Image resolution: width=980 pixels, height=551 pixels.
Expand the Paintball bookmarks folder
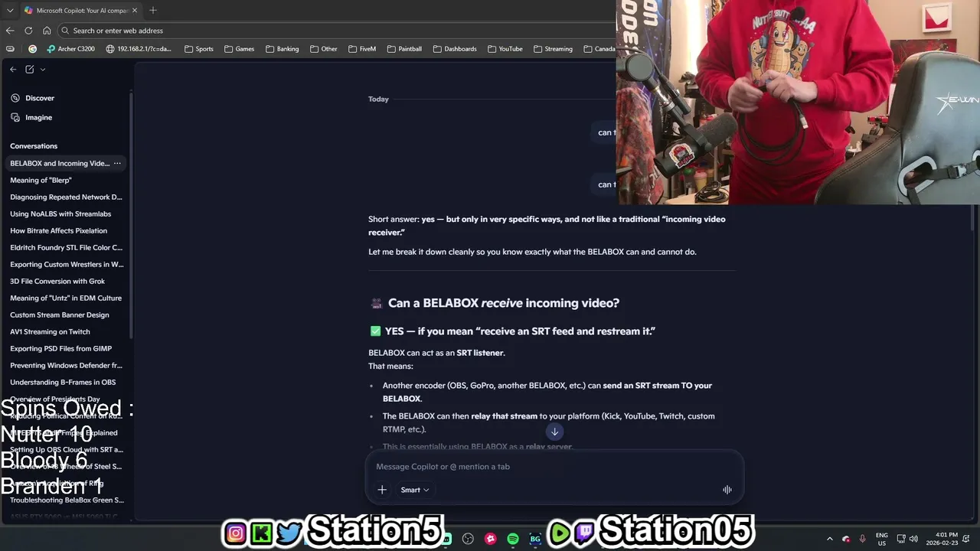pos(404,49)
